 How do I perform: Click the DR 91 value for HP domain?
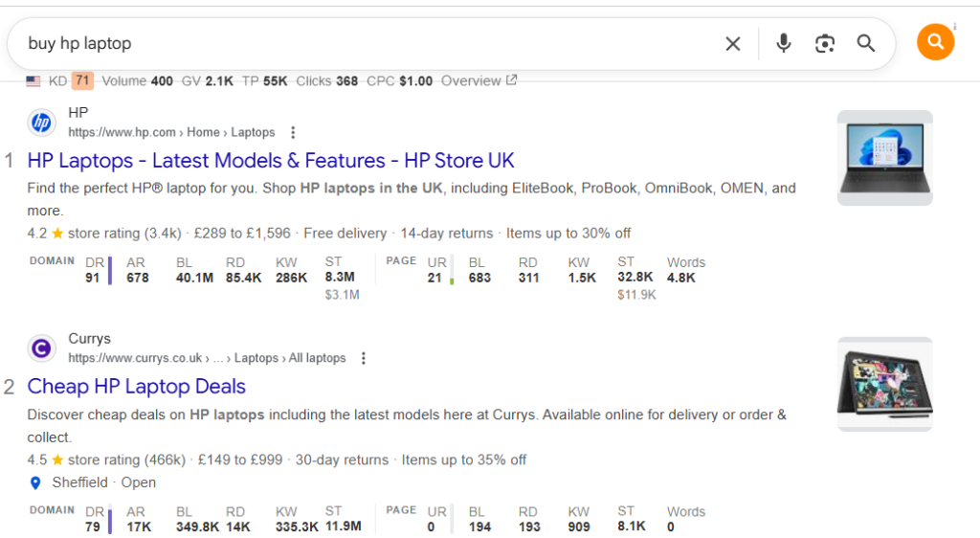click(x=93, y=278)
